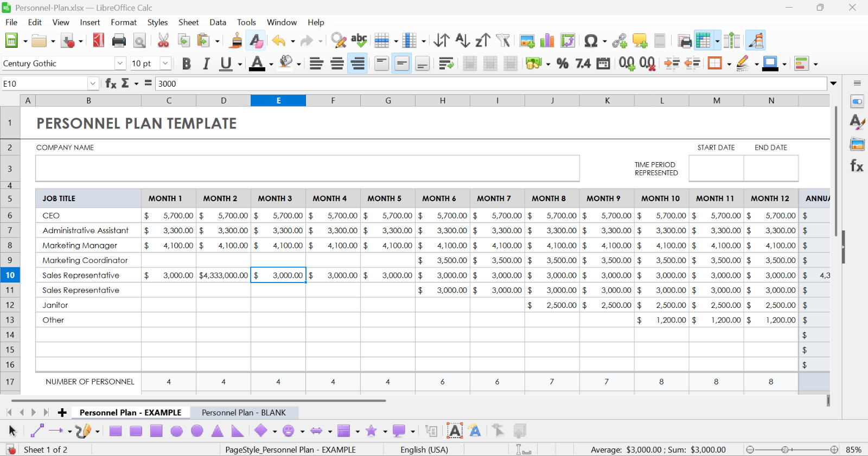Select the Marketing Manager cell
This screenshot has height=456, width=868.
(x=88, y=245)
